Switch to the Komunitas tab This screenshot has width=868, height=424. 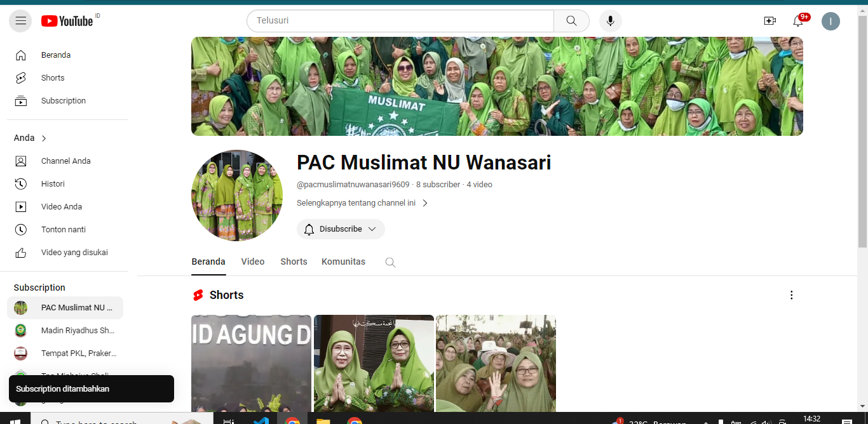343,262
